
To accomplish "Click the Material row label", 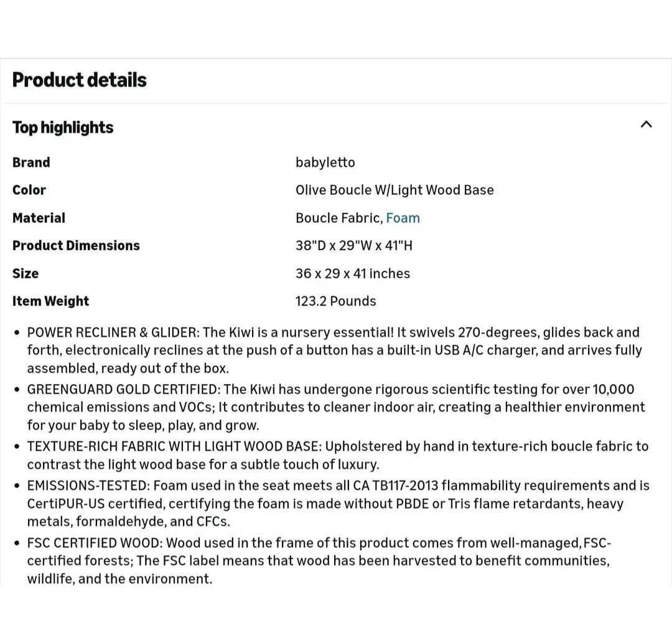I will pos(39,218).
